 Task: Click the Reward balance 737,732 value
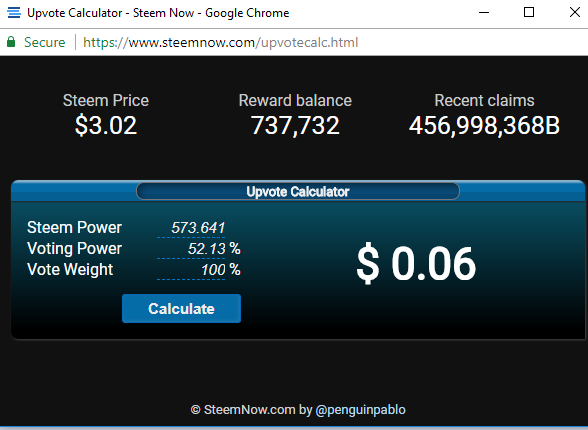295,125
